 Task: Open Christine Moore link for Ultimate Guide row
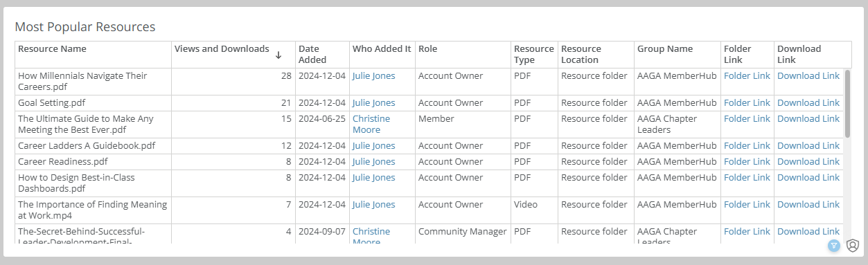pos(371,124)
